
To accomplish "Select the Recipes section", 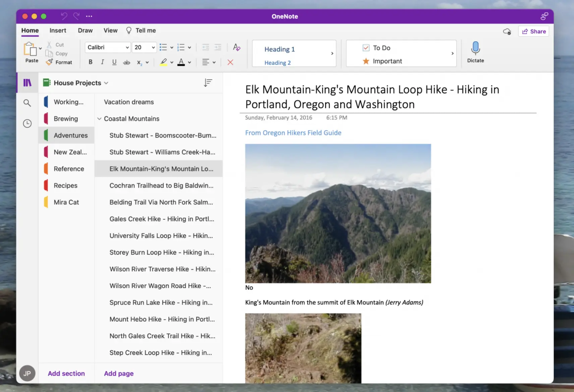I will 66,186.
